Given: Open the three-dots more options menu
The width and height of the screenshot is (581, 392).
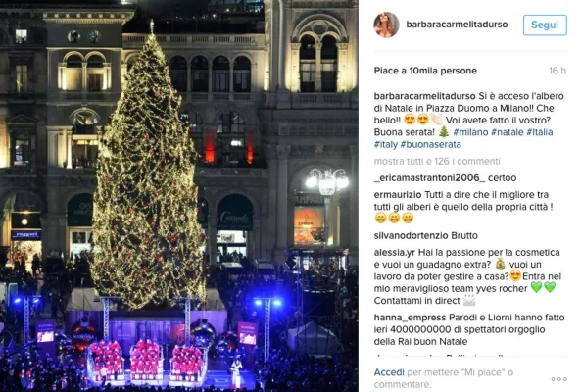Looking at the screenshot, I should tap(558, 379).
